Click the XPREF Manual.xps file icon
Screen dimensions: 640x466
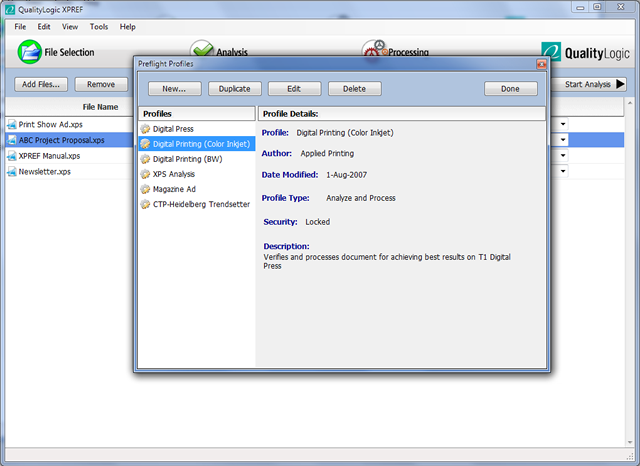(12, 156)
